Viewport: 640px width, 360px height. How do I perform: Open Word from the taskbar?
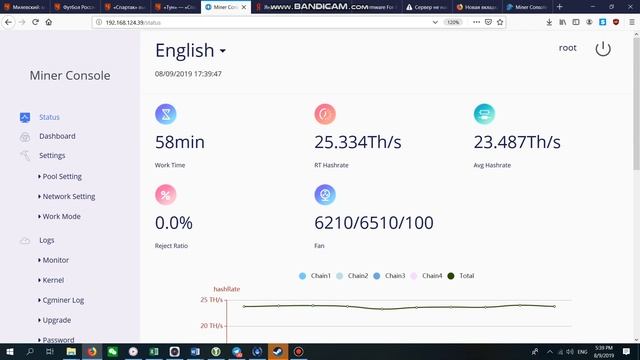pos(195,351)
